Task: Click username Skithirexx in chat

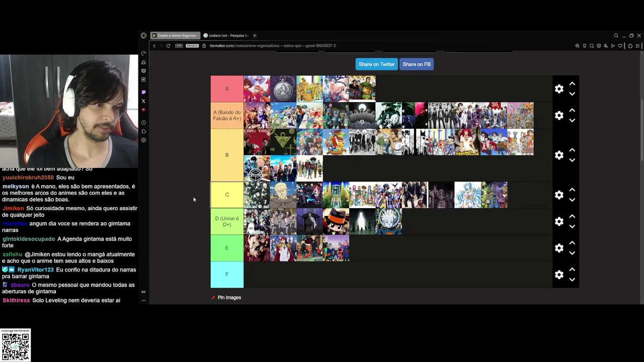Action: coord(16,300)
